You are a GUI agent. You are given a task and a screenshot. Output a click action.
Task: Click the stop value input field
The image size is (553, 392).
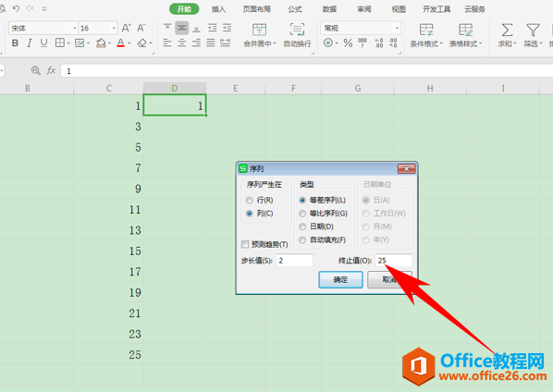[393, 261]
